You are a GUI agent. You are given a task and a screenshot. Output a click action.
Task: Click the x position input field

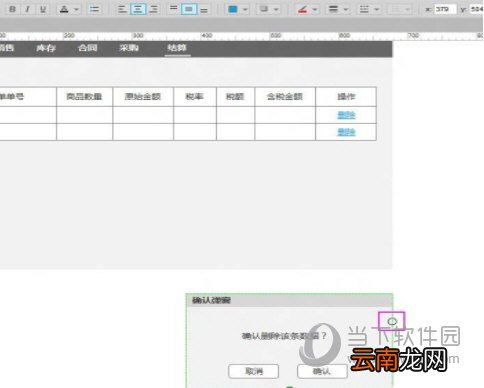(x=445, y=9)
